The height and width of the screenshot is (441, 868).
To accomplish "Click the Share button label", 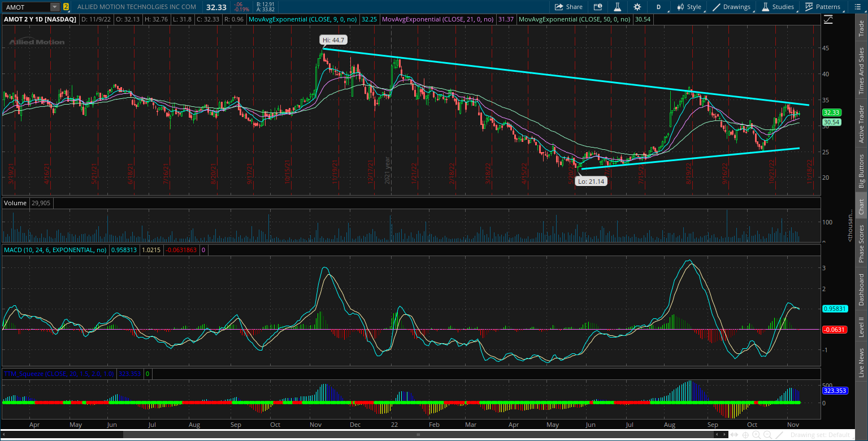I will pos(574,7).
